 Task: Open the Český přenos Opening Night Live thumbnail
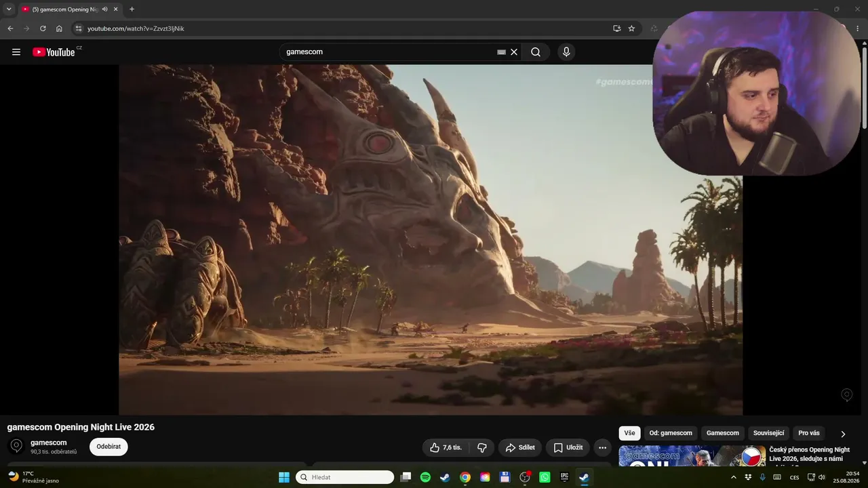[692, 456]
